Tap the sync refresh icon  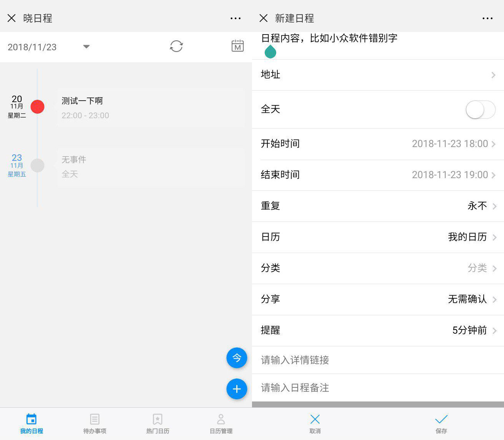176,46
